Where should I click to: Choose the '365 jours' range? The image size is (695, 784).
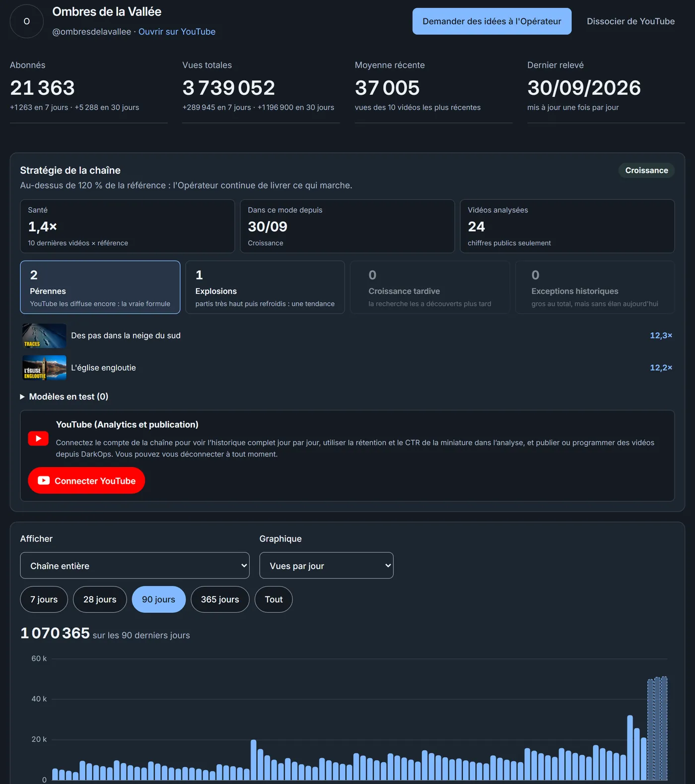pyautogui.click(x=220, y=599)
